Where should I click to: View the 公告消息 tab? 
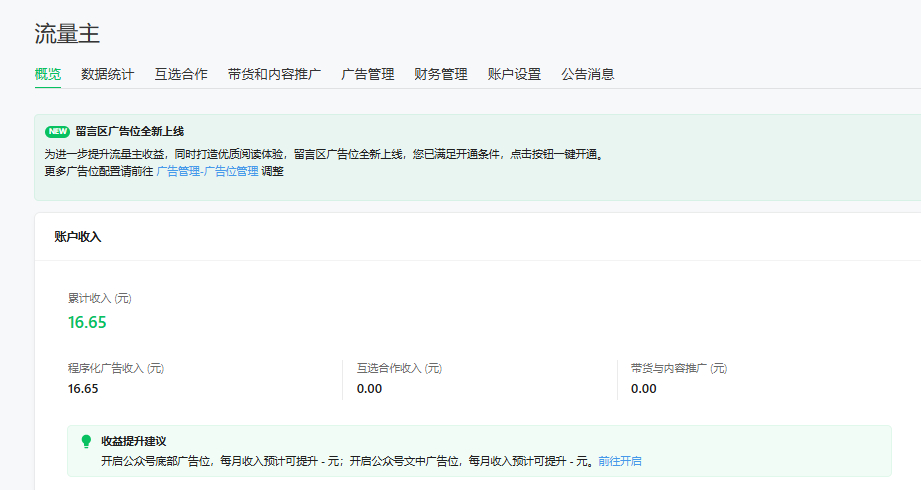point(588,74)
